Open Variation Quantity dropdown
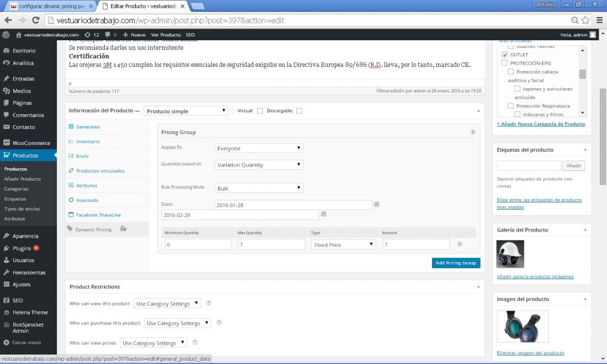 tap(259, 165)
